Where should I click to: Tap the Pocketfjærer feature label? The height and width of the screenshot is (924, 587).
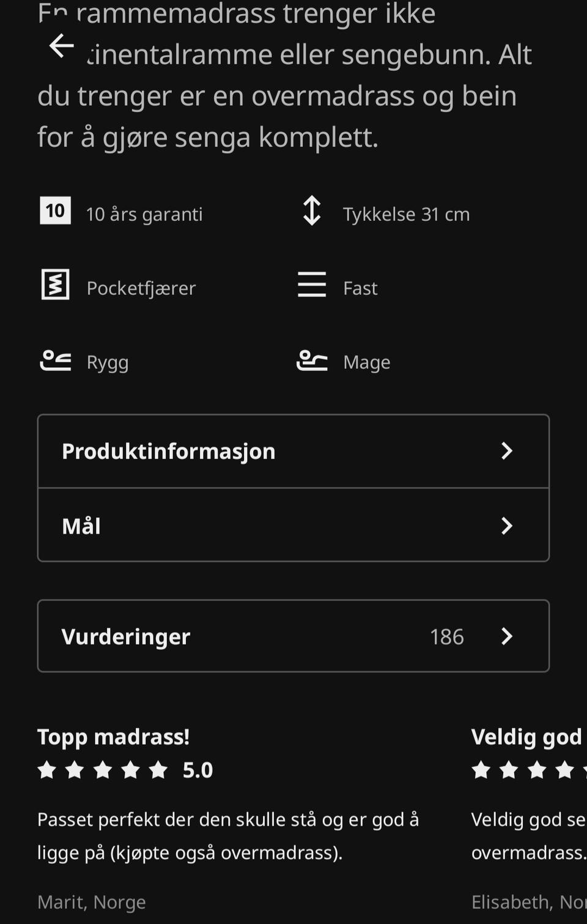[141, 288]
